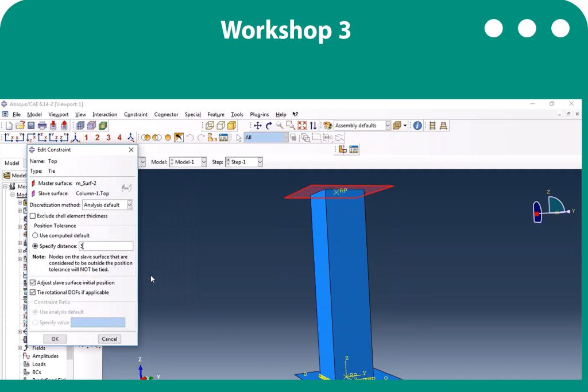Select BCs in the model tree

pos(36,372)
